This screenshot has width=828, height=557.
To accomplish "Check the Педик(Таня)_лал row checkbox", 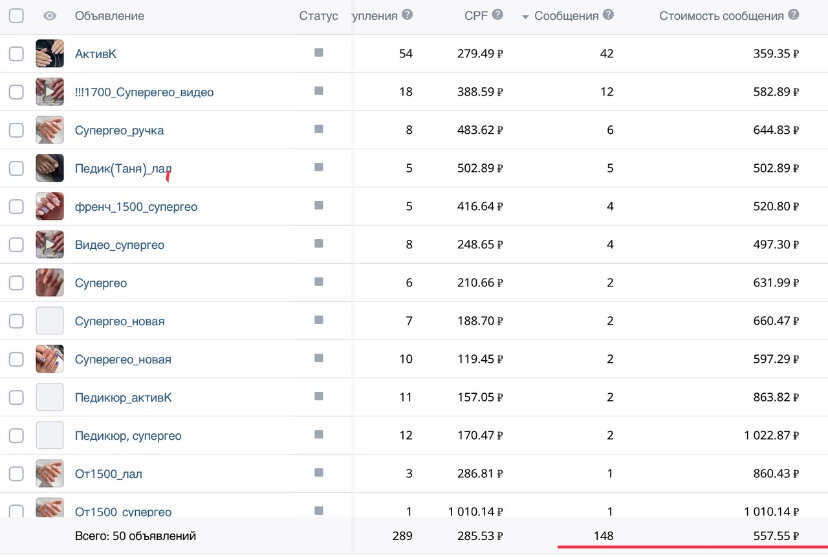I will (16, 168).
